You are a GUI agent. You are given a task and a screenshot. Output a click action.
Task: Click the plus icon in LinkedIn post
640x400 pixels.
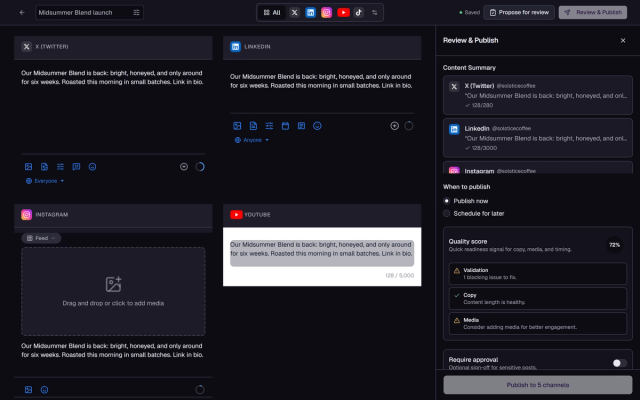point(394,126)
